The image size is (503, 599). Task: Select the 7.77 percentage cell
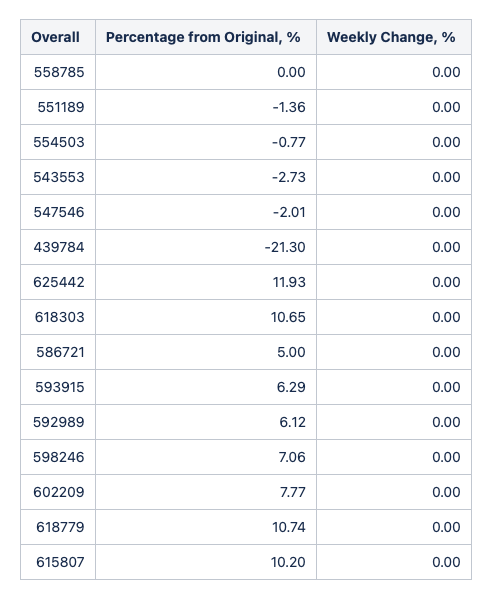(206, 492)
